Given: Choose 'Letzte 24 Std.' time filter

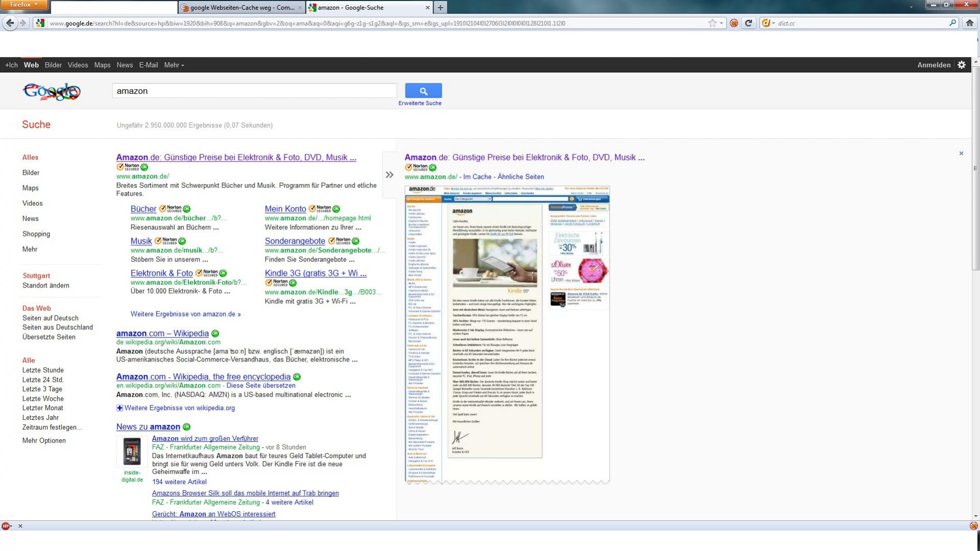Looking at the screenshot, I should coord(43,380).
